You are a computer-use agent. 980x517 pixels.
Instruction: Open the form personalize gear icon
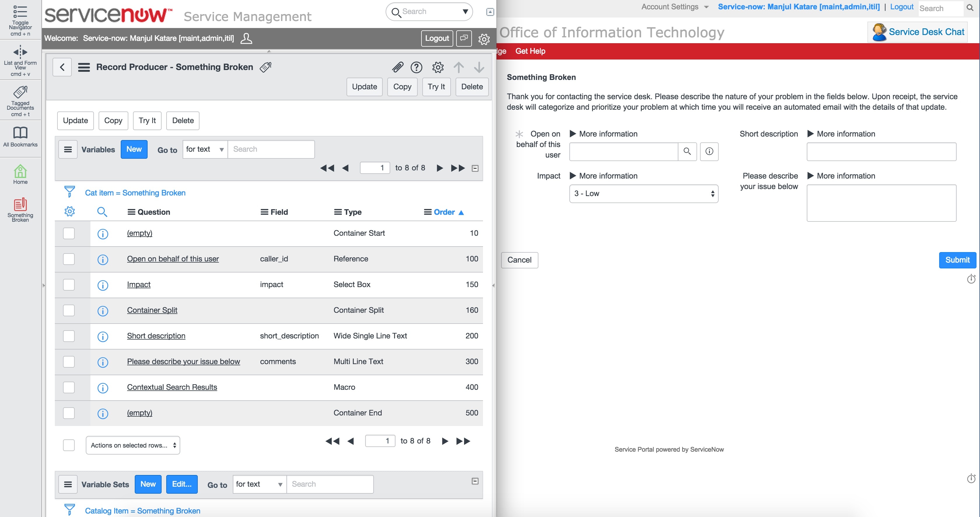[x=437, y=67]
